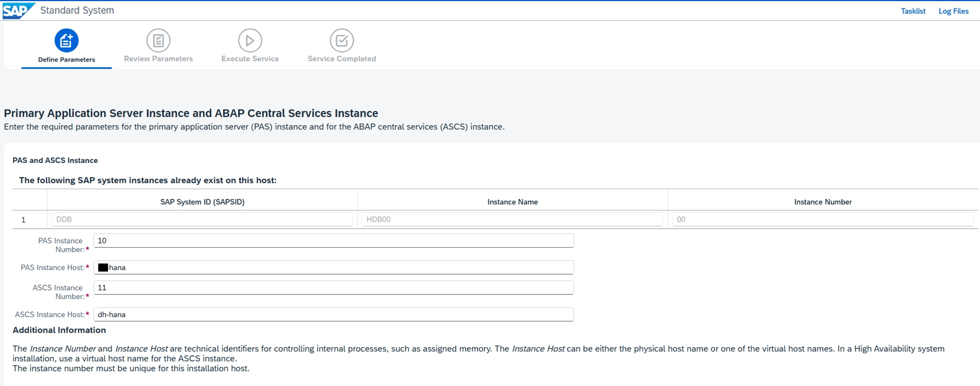Click the Service Completed checkmark icon
The width and height of the screenshot is (980, 386).
[342, 40]
